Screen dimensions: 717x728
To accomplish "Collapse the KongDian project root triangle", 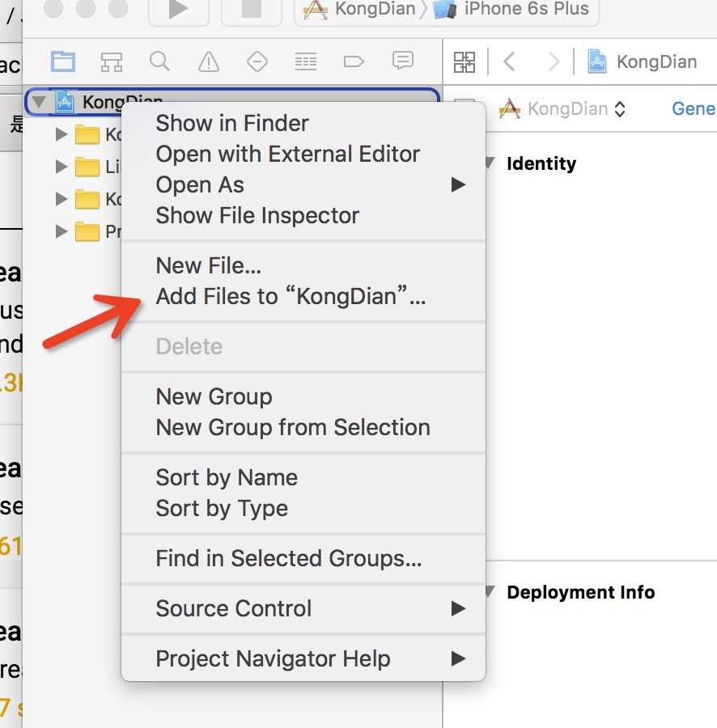I will (39, 101).
